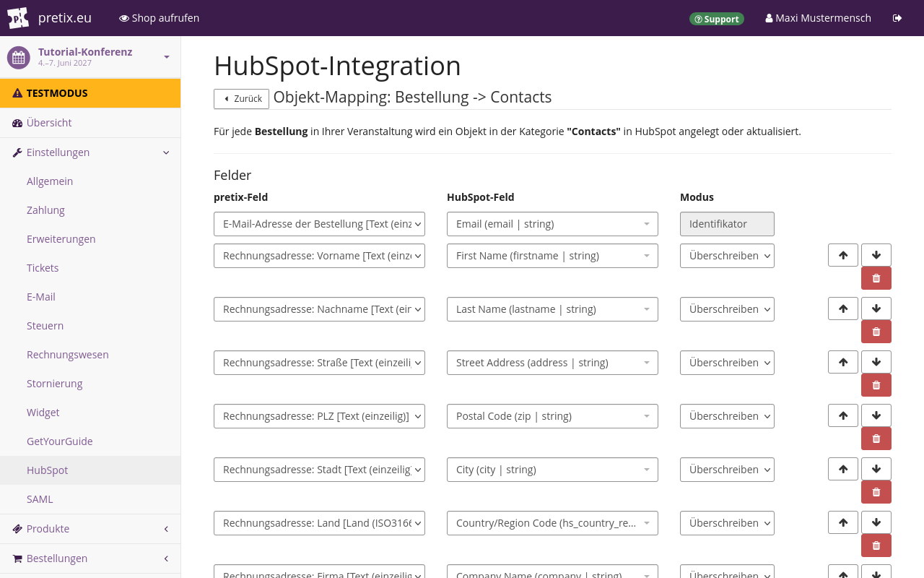Open pretix field dropdown for E-Mail-Adresse
The image size is (924, 578).
coord(319,224)
